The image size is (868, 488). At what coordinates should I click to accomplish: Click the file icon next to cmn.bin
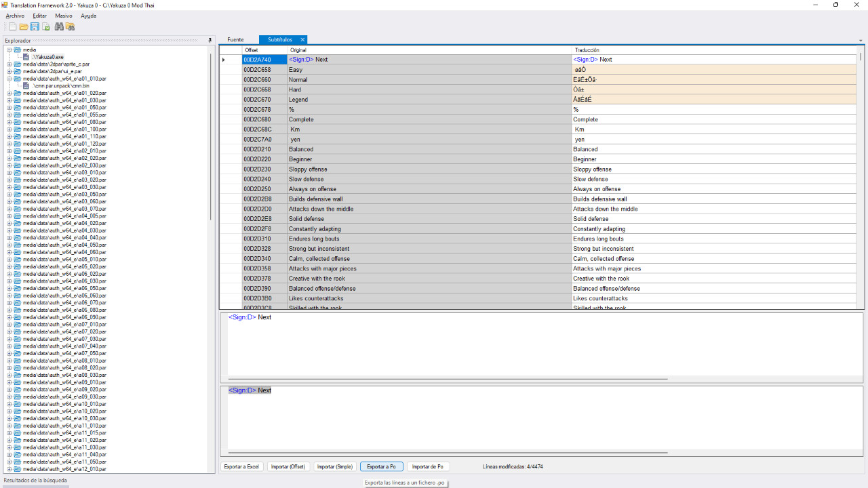coord(26,86)
